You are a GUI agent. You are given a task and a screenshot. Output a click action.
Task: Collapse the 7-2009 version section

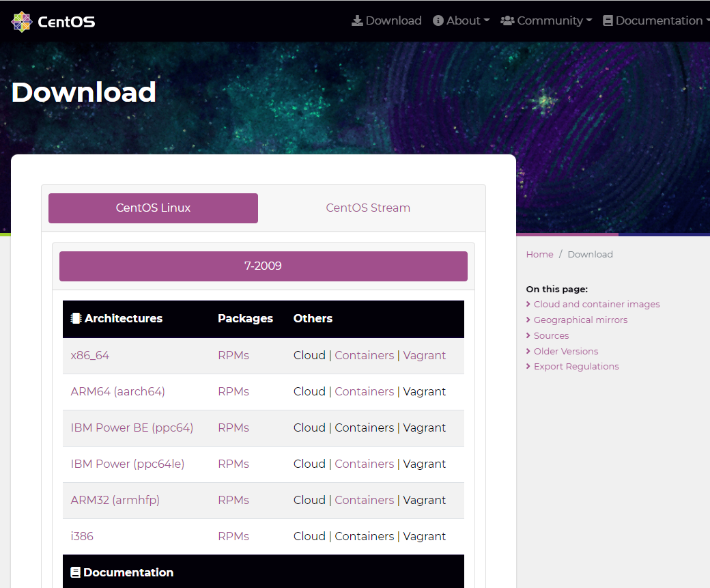point(263,266)
